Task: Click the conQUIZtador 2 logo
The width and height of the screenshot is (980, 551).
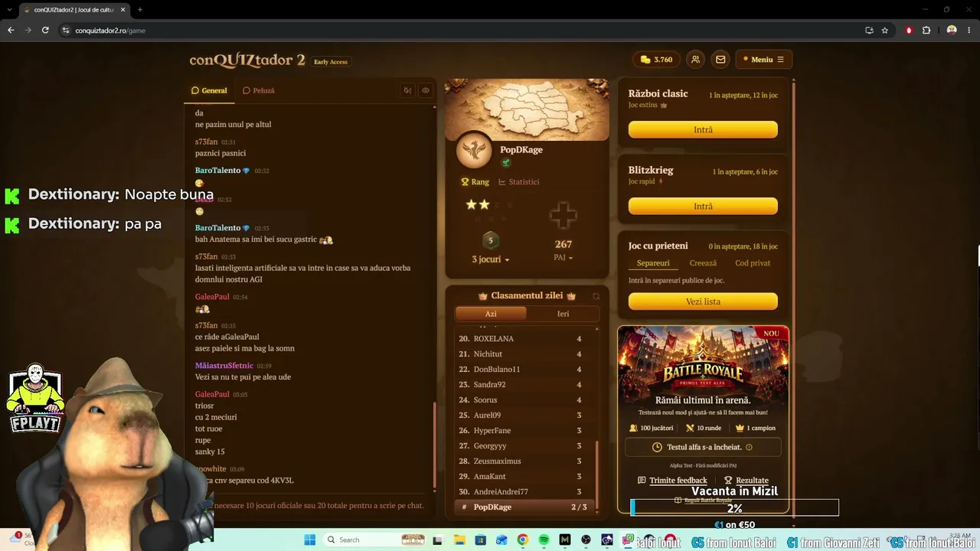Action: 247,60
